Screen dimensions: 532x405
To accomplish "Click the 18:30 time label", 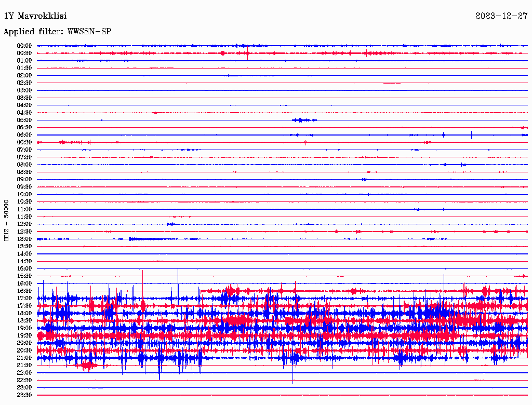I will [x=24, y=321].
